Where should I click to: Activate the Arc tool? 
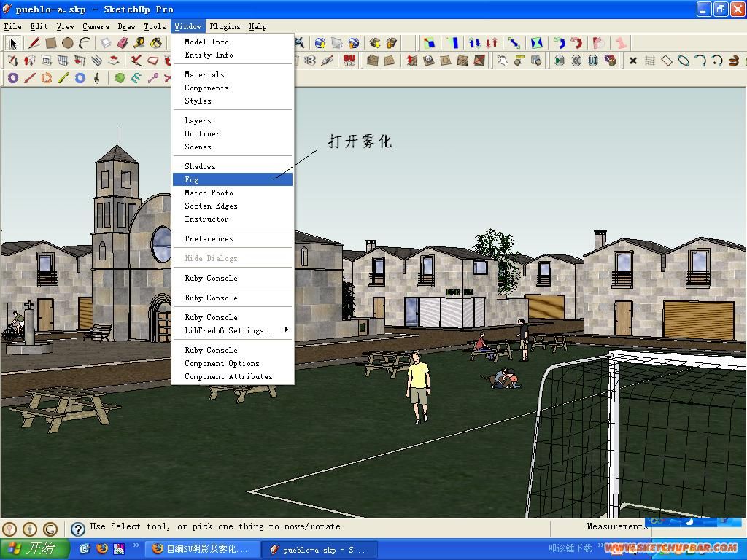click(85, 43)
